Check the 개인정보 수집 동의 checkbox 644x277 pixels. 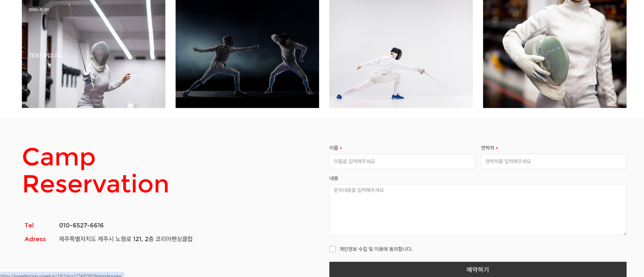click(x=332, y=249)
